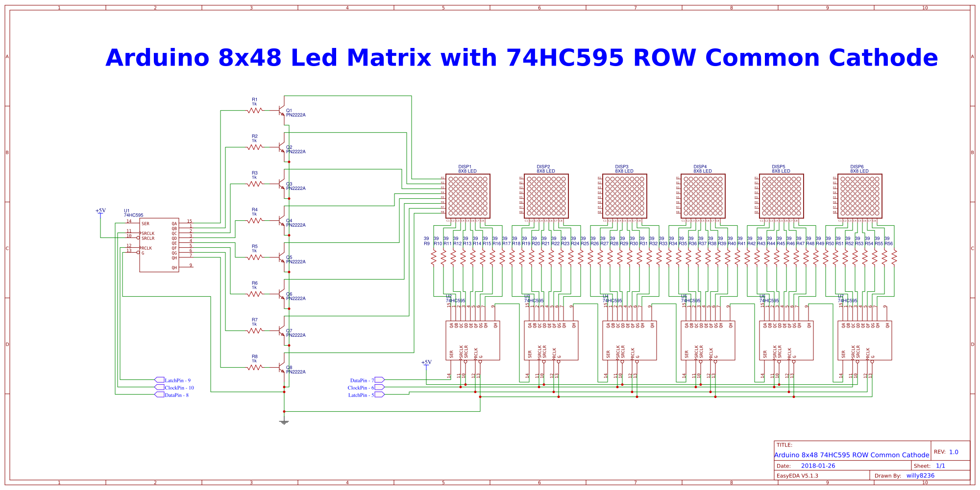Click the R8 1k resistor symbol
The image size is (980, 490).
pyautogui.click(x=255, y=368)
